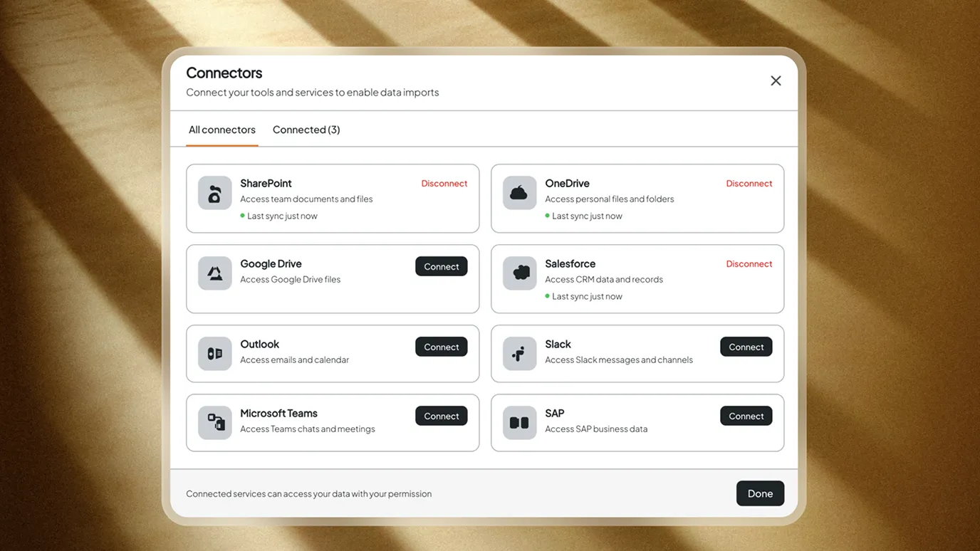Screen dimensions: 980x551
Task: Click the OneDrive cloud icon
Action: pos(519,193)
